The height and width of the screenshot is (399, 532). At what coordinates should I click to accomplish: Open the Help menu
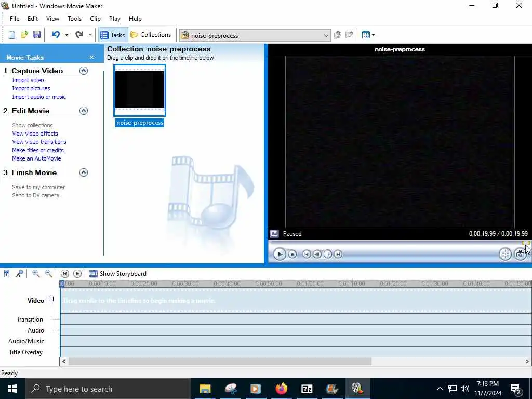tap(135, 19)
